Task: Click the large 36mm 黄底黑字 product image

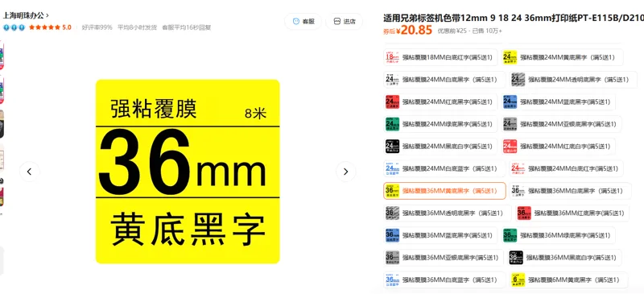Action: click(x=188, y=172)
